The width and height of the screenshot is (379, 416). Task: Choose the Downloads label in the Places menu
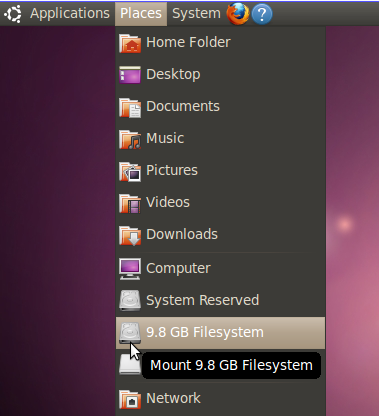click(182, 234)
